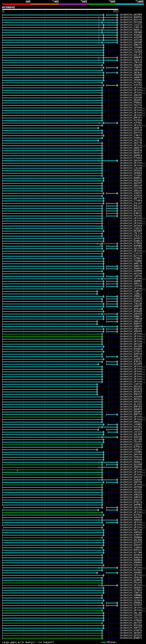146x644 pixels.
Task: Select the UniRef100_A7F6D1 label
Action: point(131,123)
